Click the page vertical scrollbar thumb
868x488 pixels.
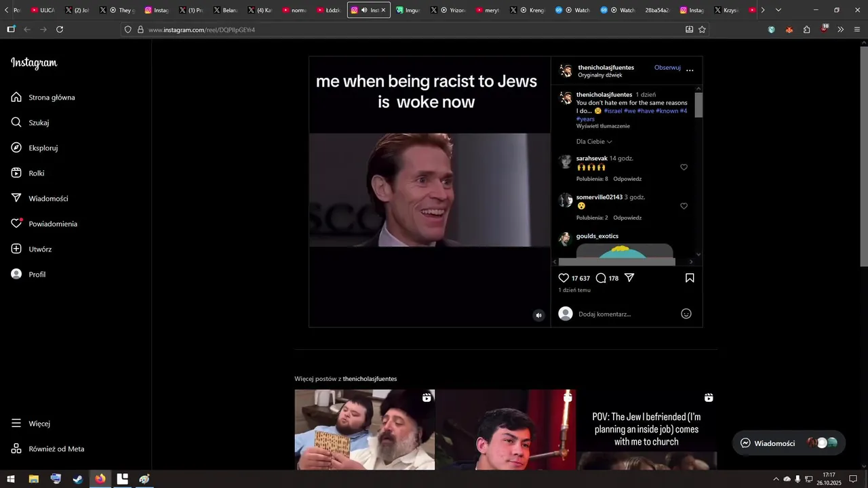[864, 155]
